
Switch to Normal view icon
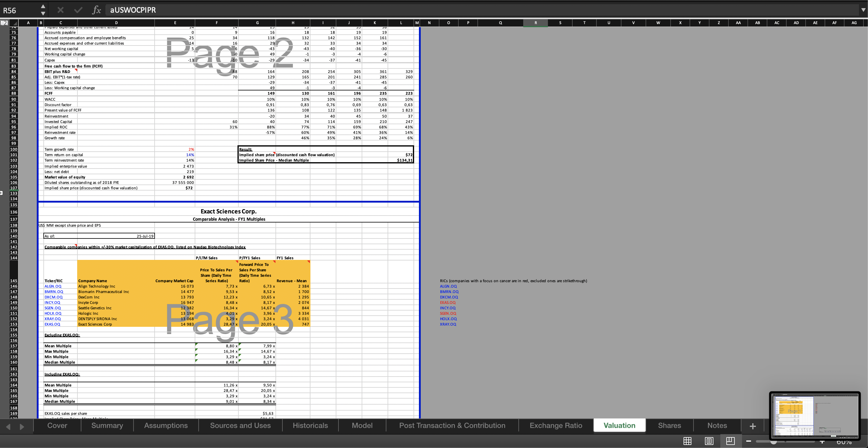[687, 441]
